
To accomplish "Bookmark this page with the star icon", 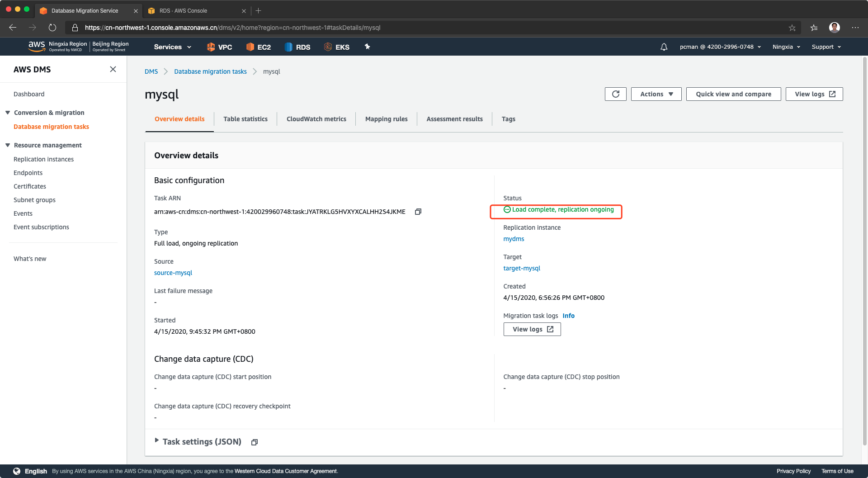I will [792, 28].
